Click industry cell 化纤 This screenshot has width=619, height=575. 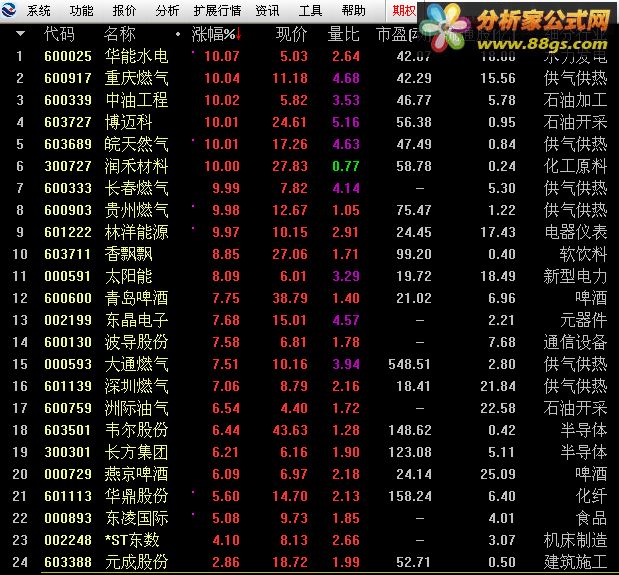[591, 496]
